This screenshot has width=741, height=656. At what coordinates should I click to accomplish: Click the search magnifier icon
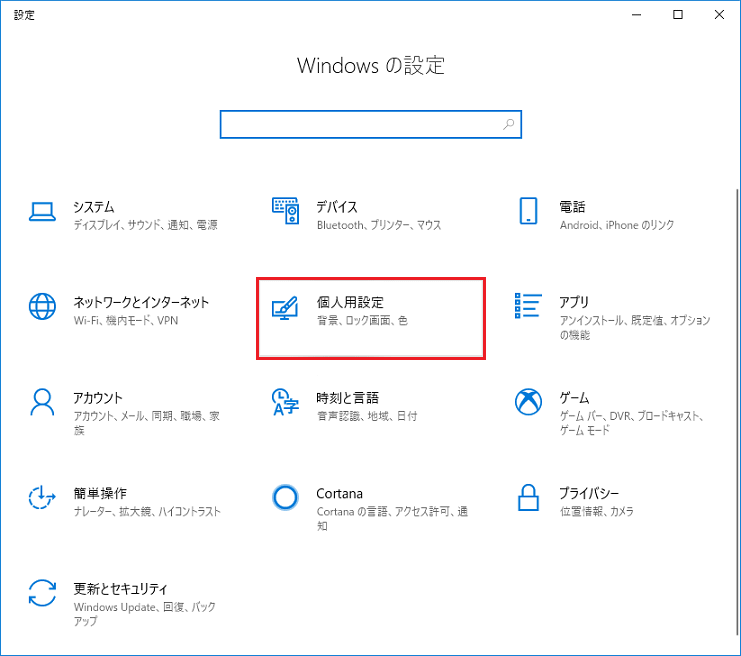[508, 124]
